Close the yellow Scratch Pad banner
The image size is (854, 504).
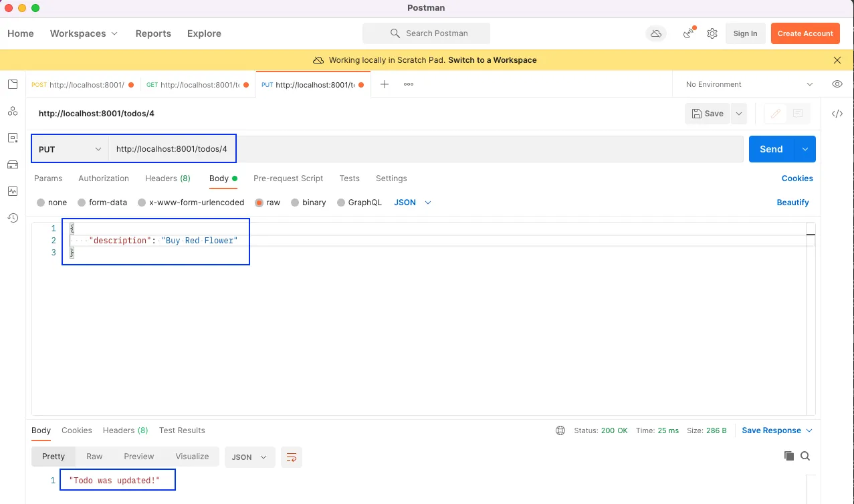(x=837, y=60)
